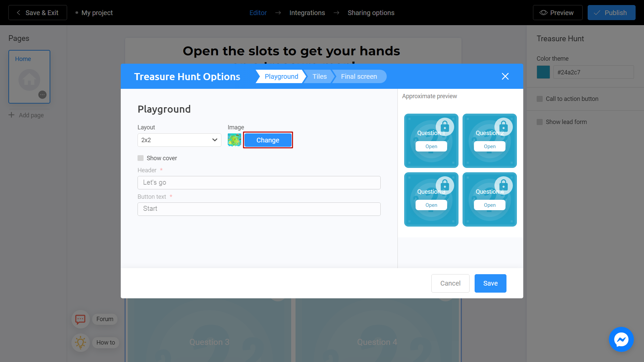
Task: Click the How to lightbulb icon
Action: click(80, 342)
